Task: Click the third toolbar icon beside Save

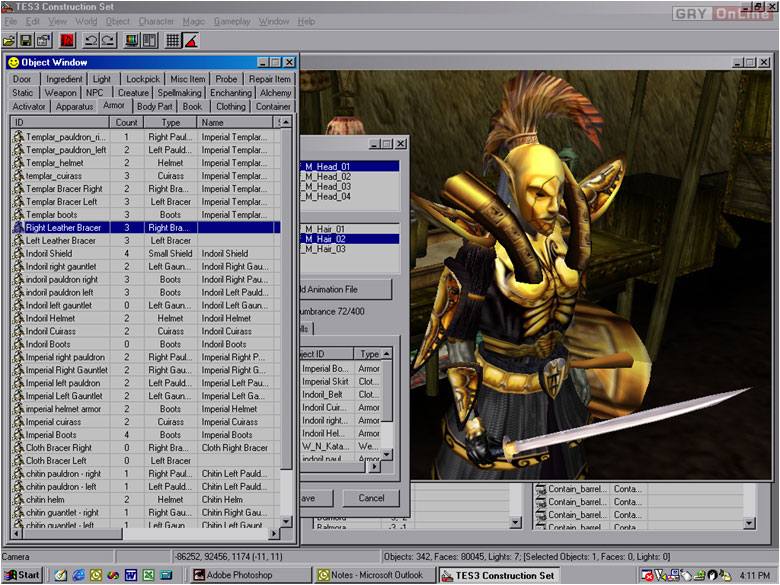Action: [44, 41]
